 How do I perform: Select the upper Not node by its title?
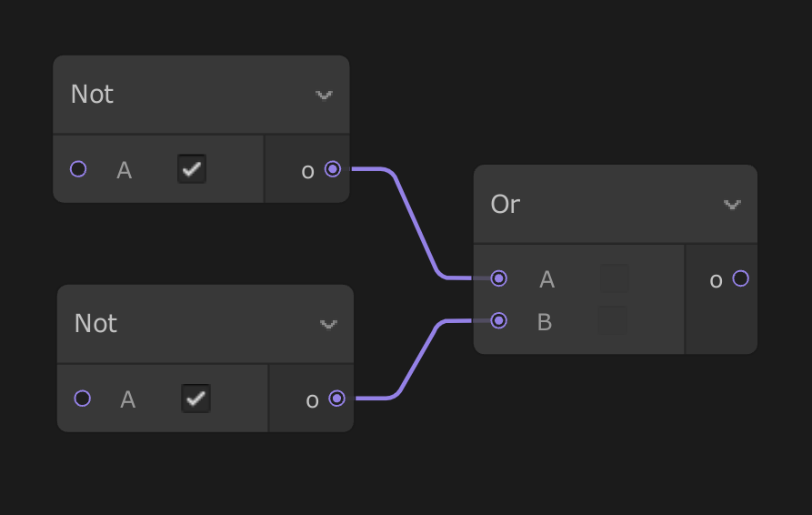click(92, 95)
